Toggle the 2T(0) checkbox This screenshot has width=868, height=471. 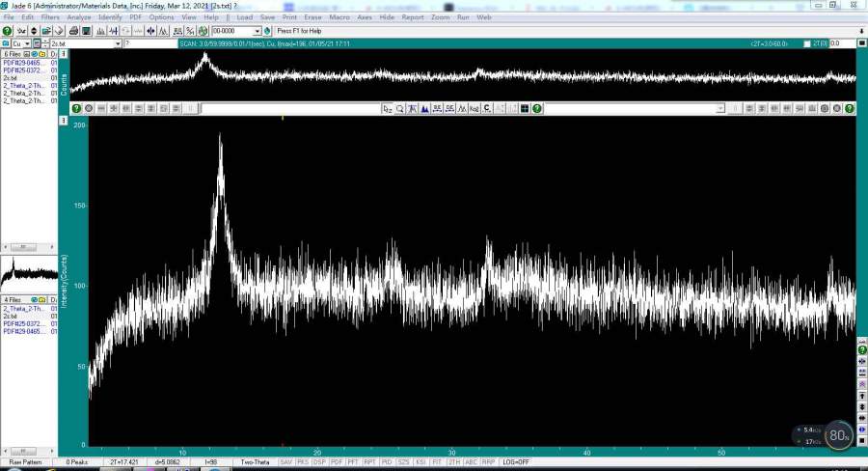[x=807, y=44]
